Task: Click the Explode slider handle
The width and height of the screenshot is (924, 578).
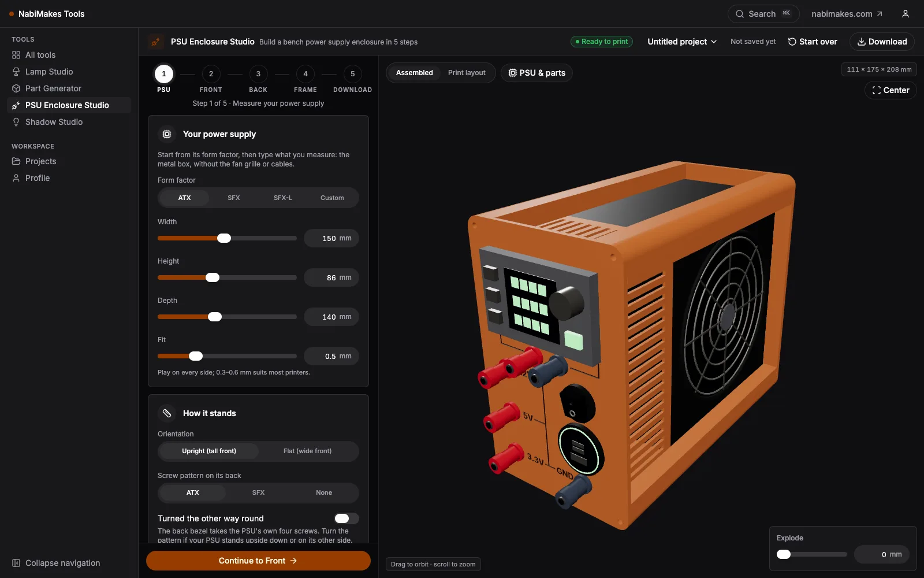Action: pos(784,554)
